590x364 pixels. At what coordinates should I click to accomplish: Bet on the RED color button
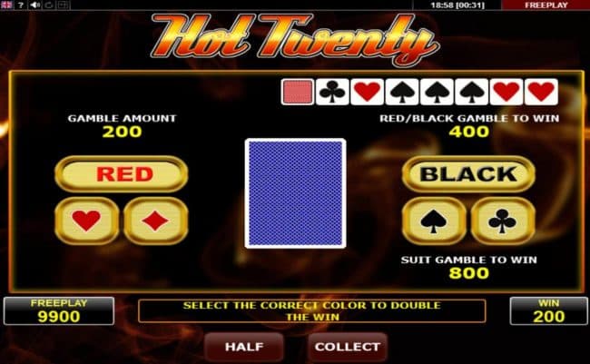pos(121,174)
